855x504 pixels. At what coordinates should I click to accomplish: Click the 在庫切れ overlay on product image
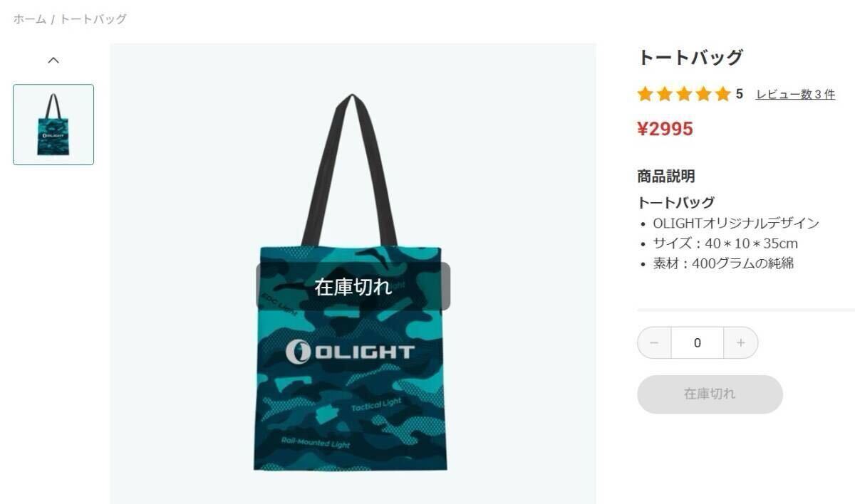point(353,287)
